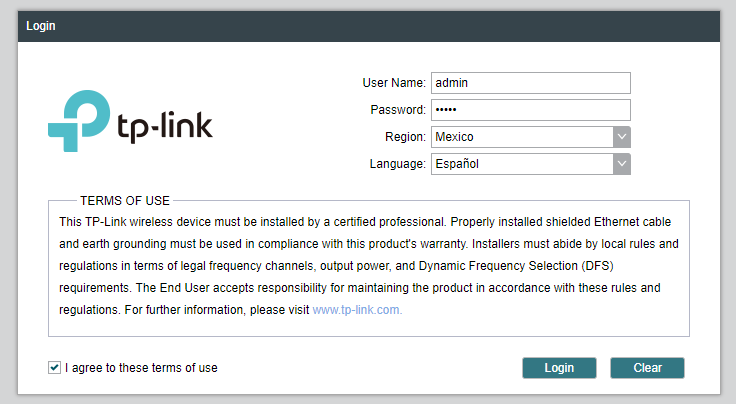This screenshot has width=736, height=404.
Task: Click the Login title in header bar
Action: coord(41,26)
